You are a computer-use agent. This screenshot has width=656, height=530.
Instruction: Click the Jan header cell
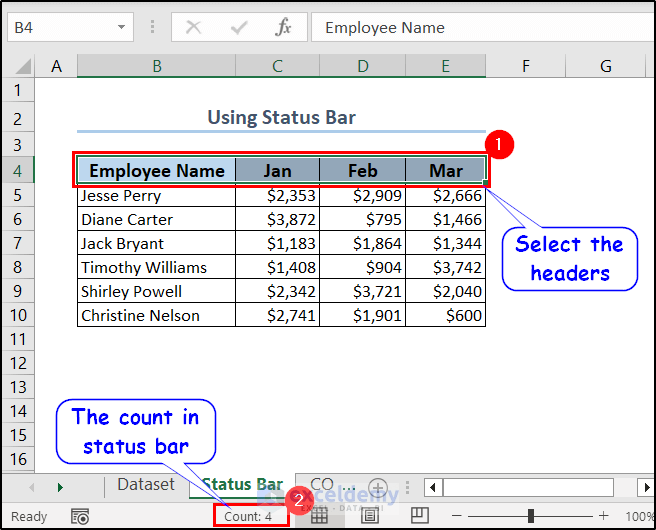277,170
